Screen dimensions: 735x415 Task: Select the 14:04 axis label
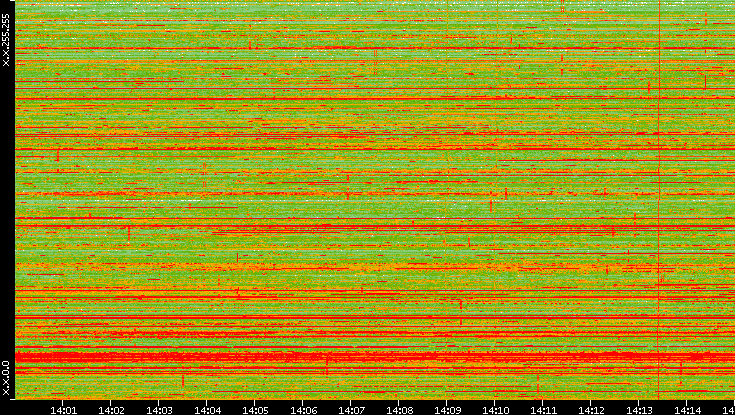[207, 410]
